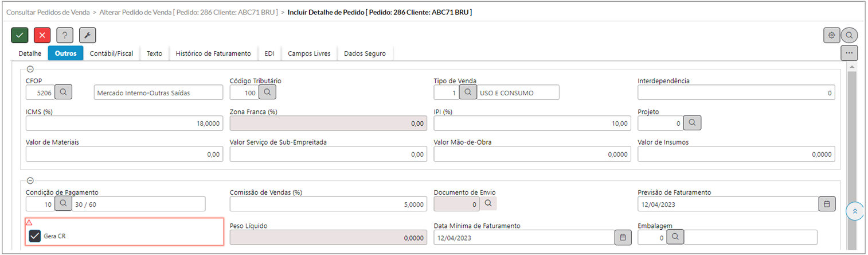Open settings gear icon top right
This screenshot has height=255, width=868.
[x=831, y=35]
